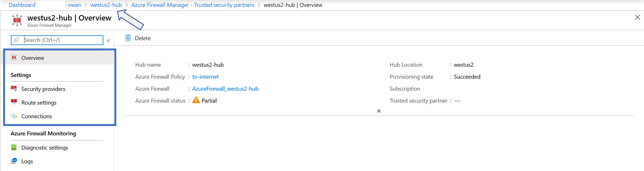
Task: Click the Logs icon
Action: [14, 161]
